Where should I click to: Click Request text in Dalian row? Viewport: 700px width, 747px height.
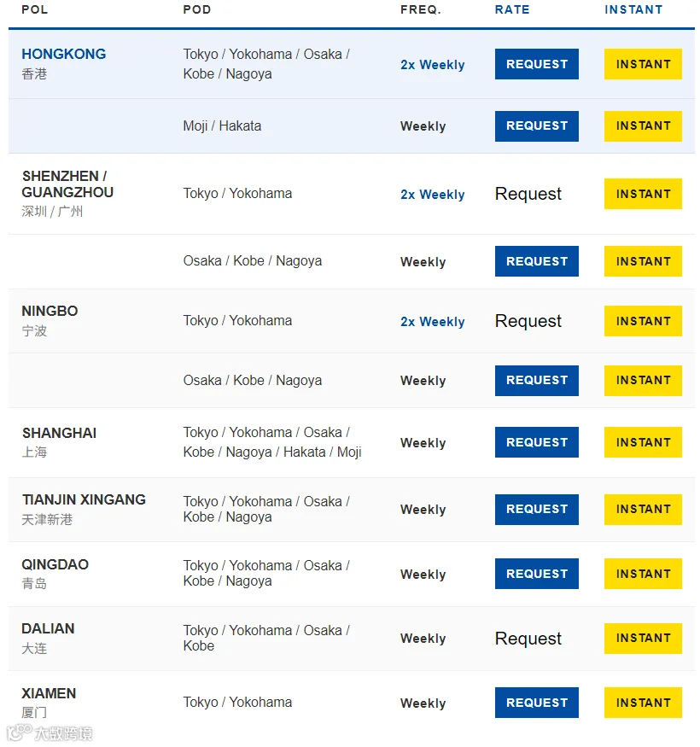(528, 639)
